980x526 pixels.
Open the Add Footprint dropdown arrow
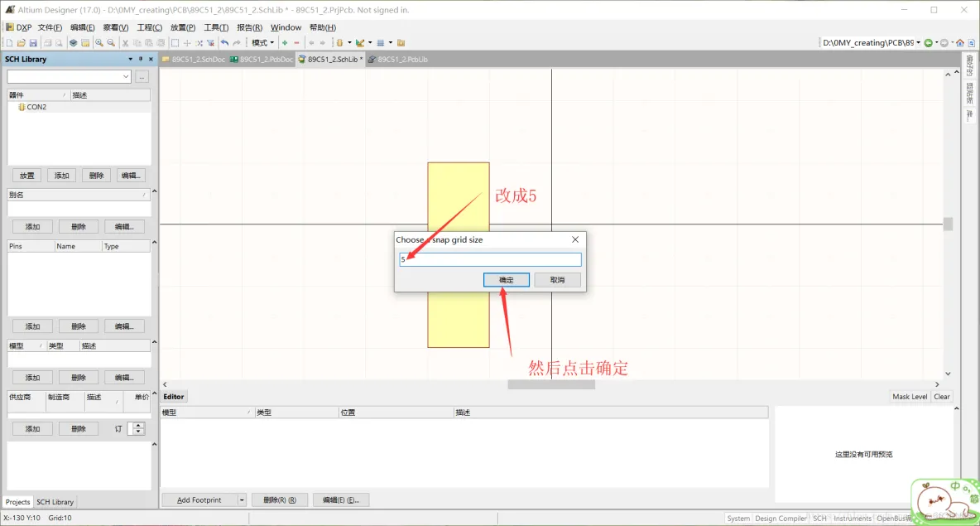(241, 500)
